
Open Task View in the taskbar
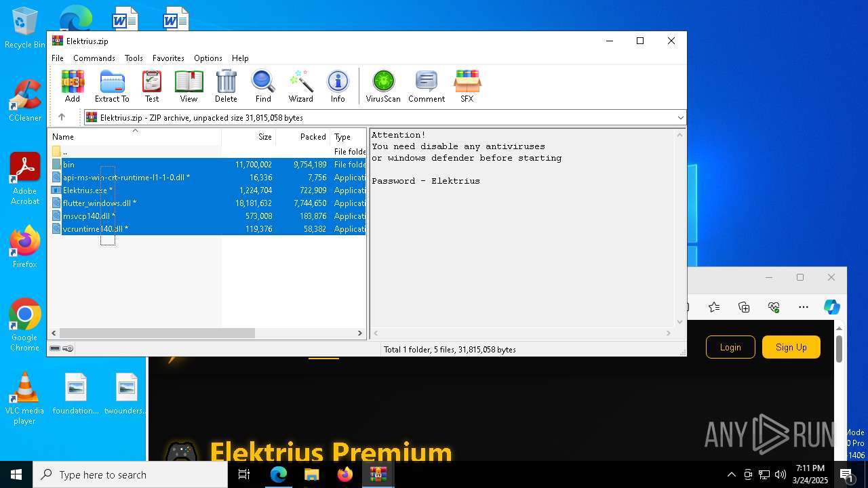pos(245,474)
